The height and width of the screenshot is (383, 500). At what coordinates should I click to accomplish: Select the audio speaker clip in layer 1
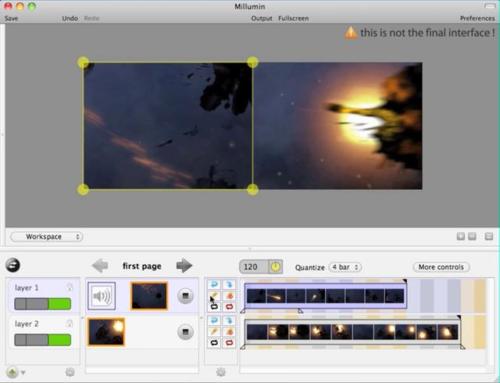(x=102, y=296)
